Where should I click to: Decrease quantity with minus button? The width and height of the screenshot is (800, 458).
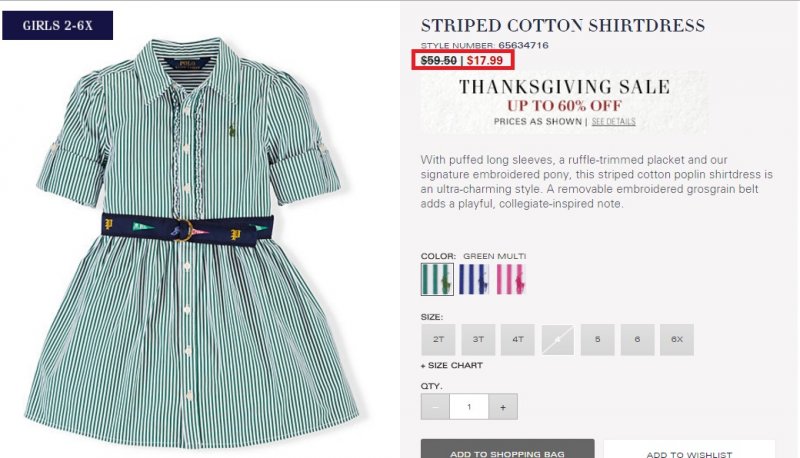(x=435, y=406)
